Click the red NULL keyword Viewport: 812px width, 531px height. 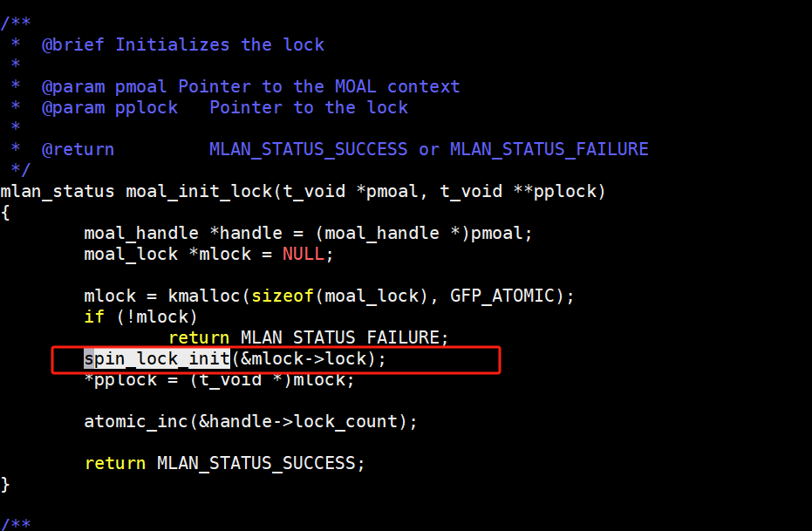(303, 254)
